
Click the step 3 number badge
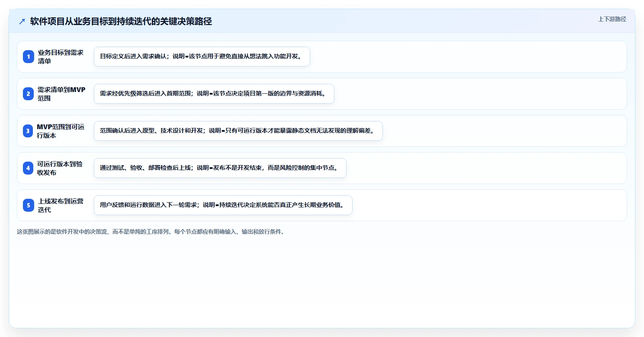(x=29, y=131)
